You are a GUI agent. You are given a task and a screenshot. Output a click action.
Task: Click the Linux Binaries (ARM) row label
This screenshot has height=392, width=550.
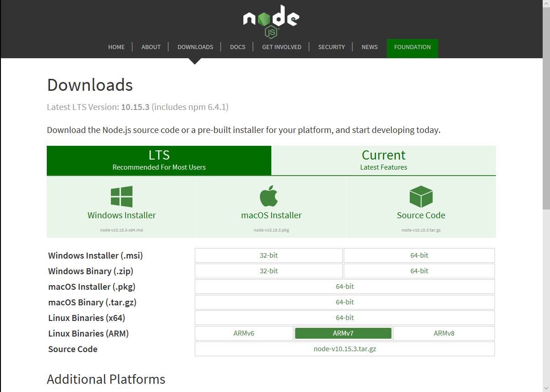click(x=88, y=334)
